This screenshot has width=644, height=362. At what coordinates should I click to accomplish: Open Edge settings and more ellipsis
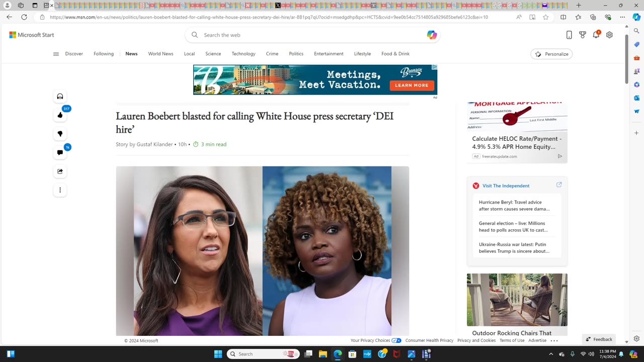tap(622, 17)
